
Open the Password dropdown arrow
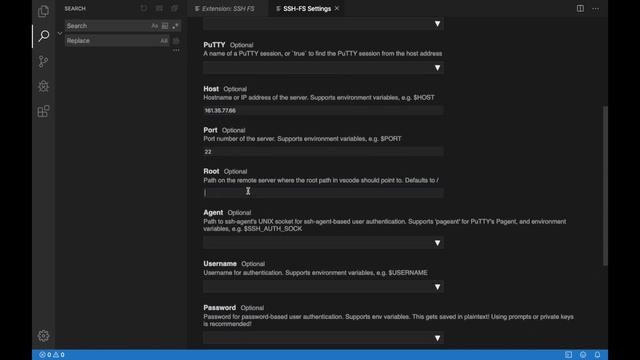coord(437,338)
